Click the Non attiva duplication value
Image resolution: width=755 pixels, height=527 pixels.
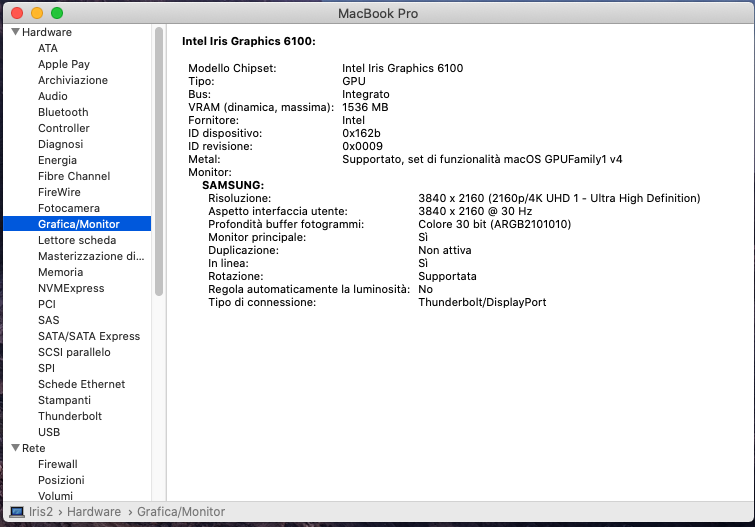[445, 250]
